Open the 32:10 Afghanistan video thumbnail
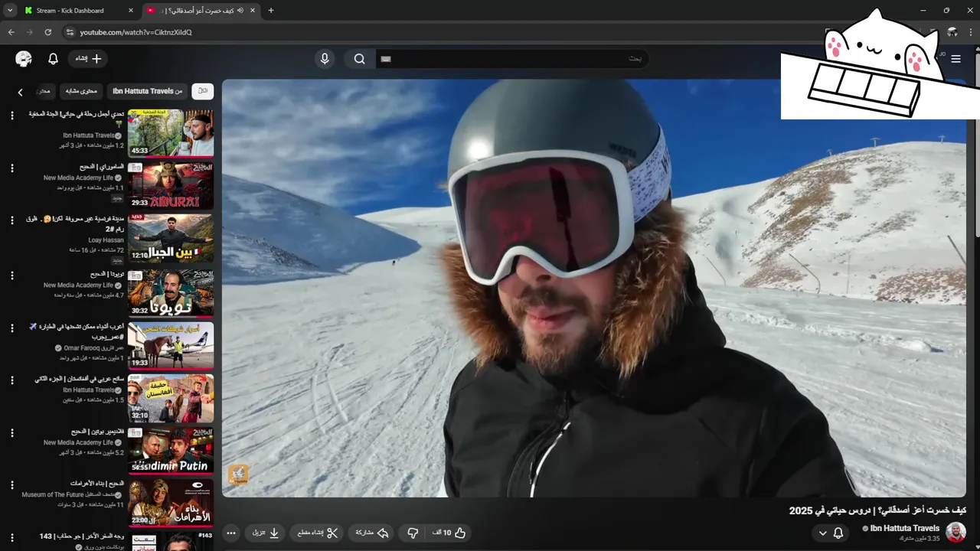980x551 pixels. coord(171,398)
